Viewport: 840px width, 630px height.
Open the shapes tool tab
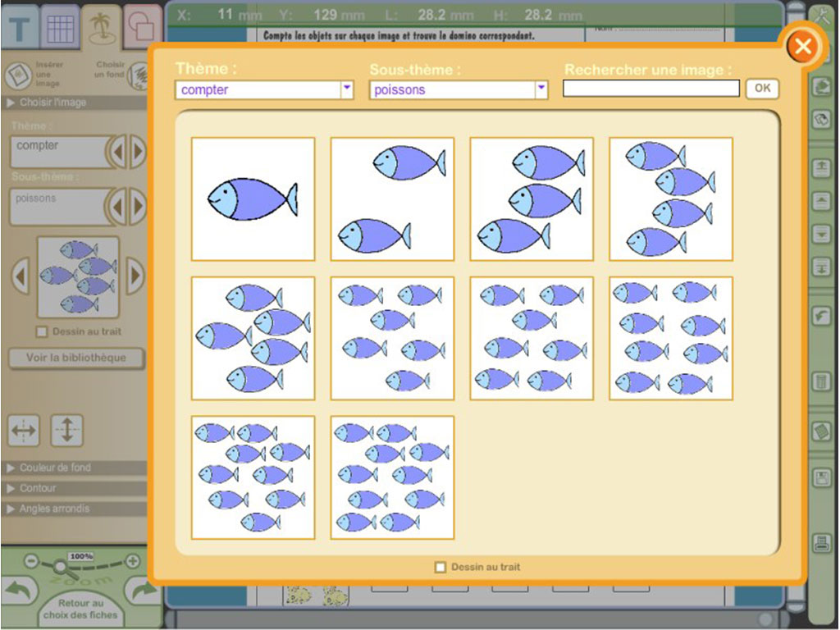click(142, 29)
